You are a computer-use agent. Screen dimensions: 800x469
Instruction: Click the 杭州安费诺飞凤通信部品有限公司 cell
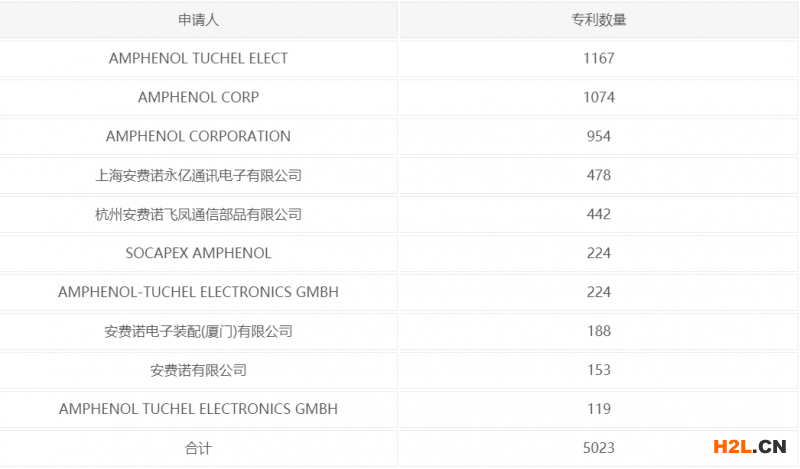[x=198, y=214]
